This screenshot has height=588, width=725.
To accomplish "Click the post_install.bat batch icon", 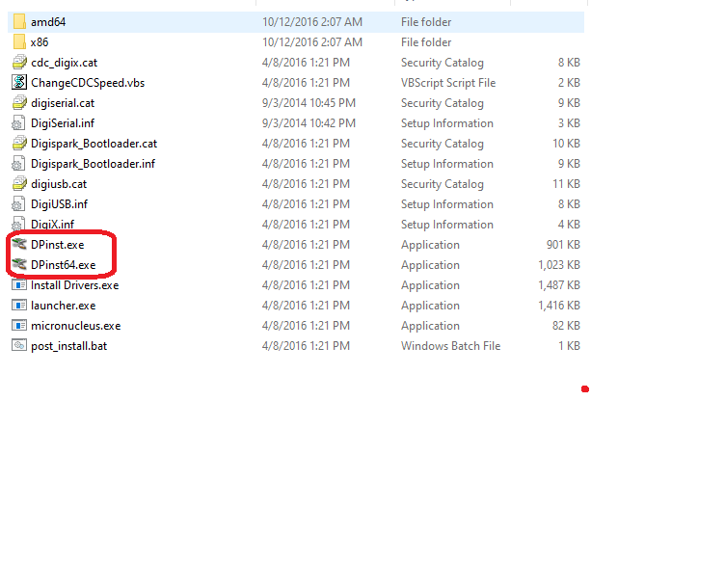I will tap(19, 345).
